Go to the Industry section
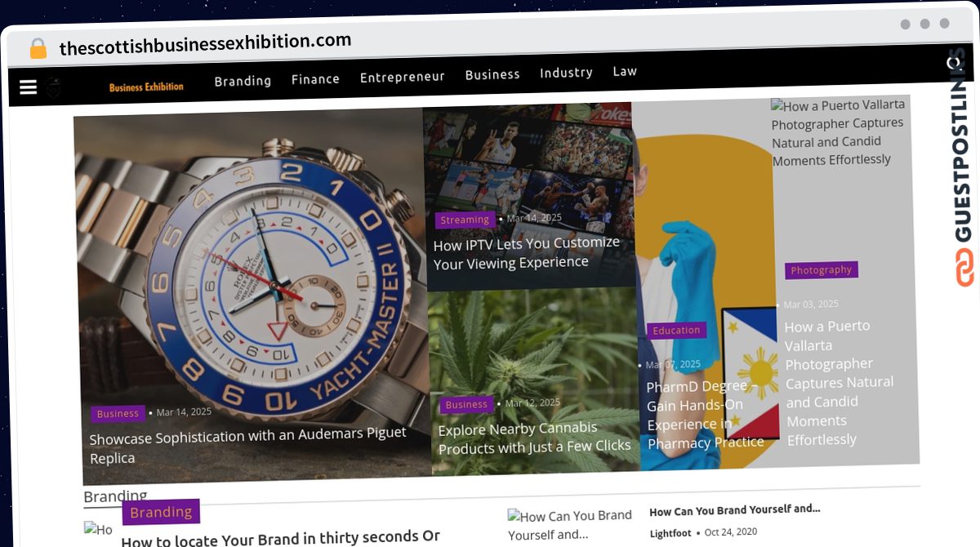This screenshot has width=980, height=547. (x=566, y=73)
